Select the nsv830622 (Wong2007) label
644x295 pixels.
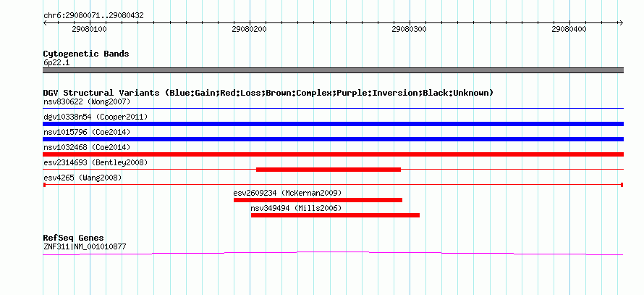(87, 101)
